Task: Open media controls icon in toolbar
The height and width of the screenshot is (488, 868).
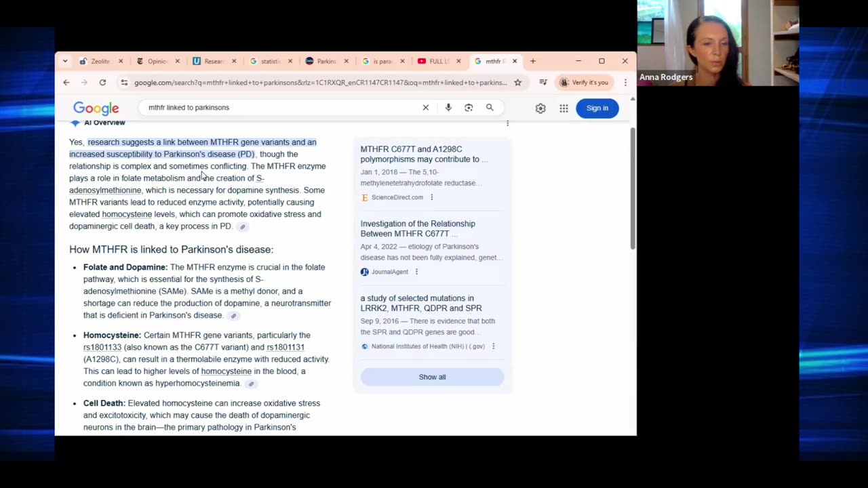Action: point(543,83)
